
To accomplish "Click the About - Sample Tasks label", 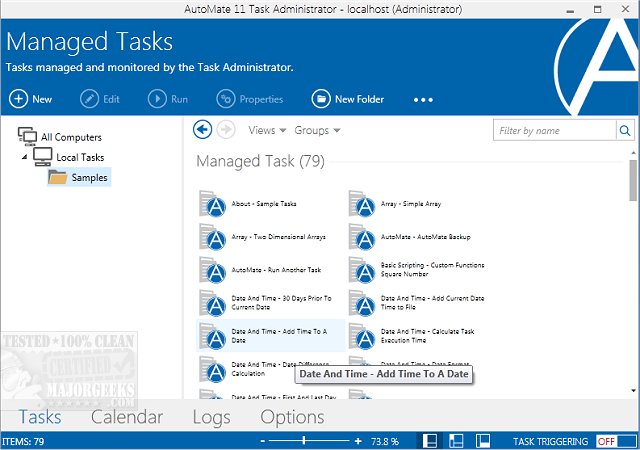I will click(264, 204).
